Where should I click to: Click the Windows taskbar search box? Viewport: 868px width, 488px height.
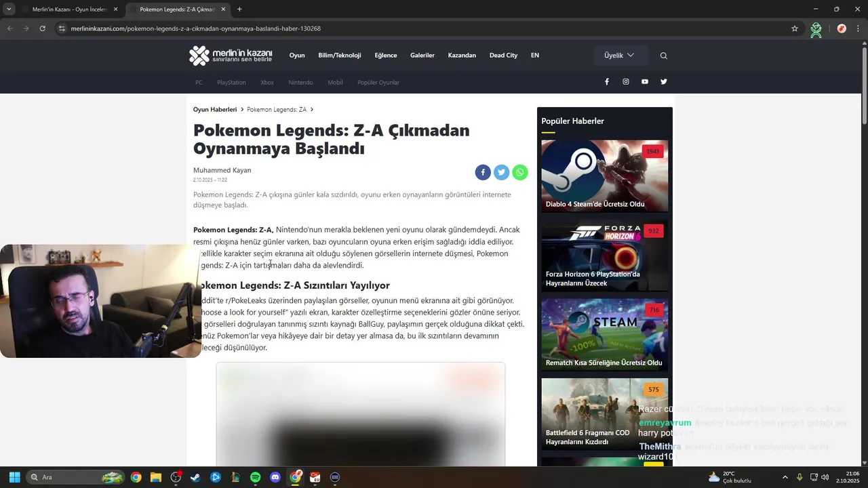76,477
